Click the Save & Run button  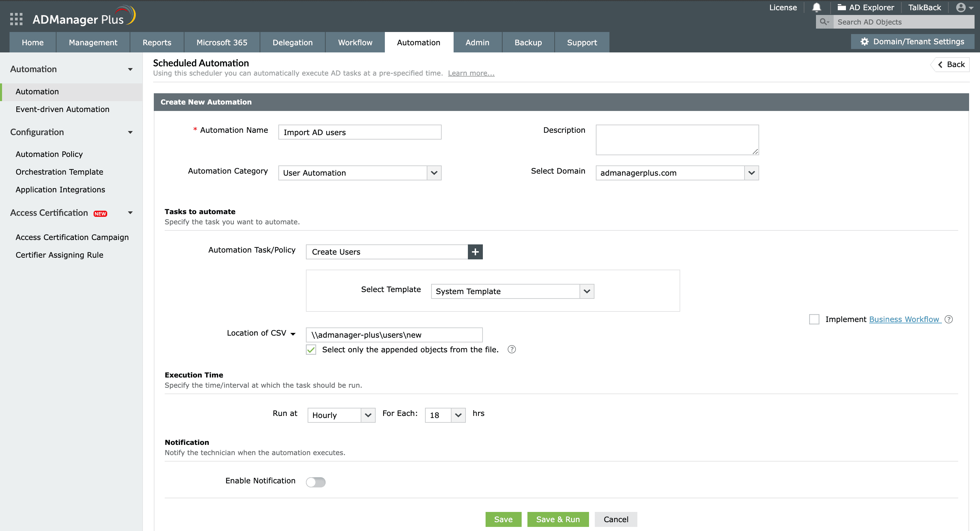click(558, 519)
